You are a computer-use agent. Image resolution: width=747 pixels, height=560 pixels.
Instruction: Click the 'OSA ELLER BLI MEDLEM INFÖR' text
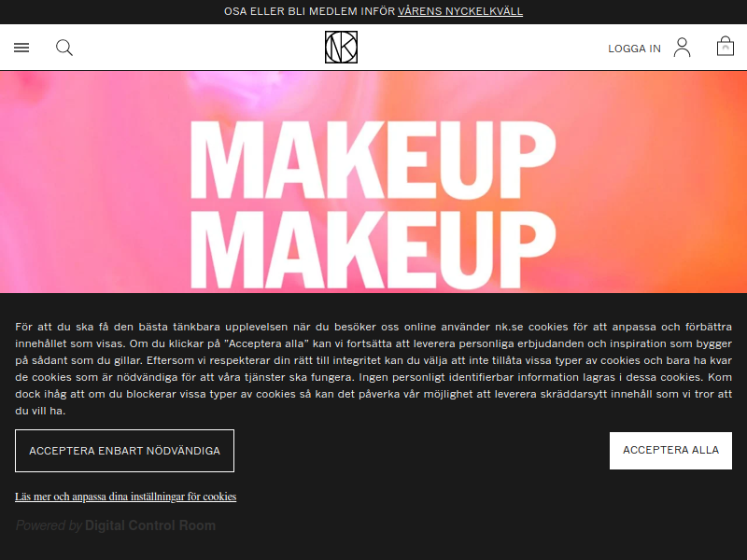click(310, 11)
